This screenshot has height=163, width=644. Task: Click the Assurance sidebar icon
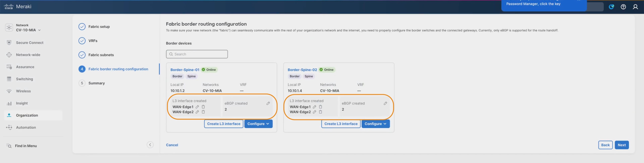click(9, 67)
